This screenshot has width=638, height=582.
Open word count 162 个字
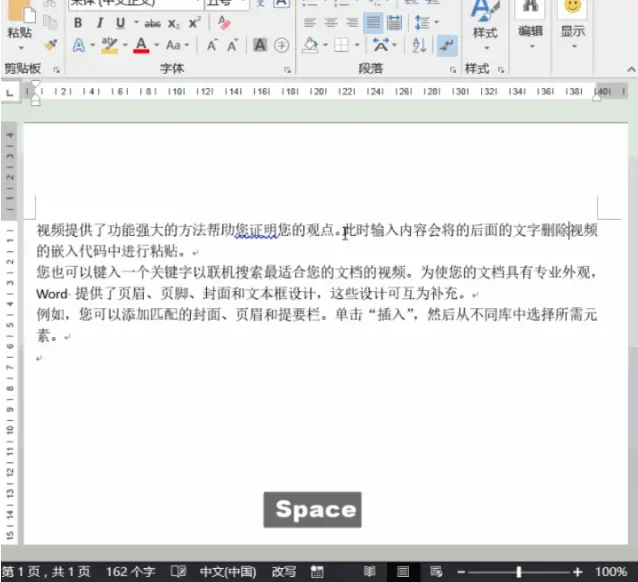(x=131, y=572)
